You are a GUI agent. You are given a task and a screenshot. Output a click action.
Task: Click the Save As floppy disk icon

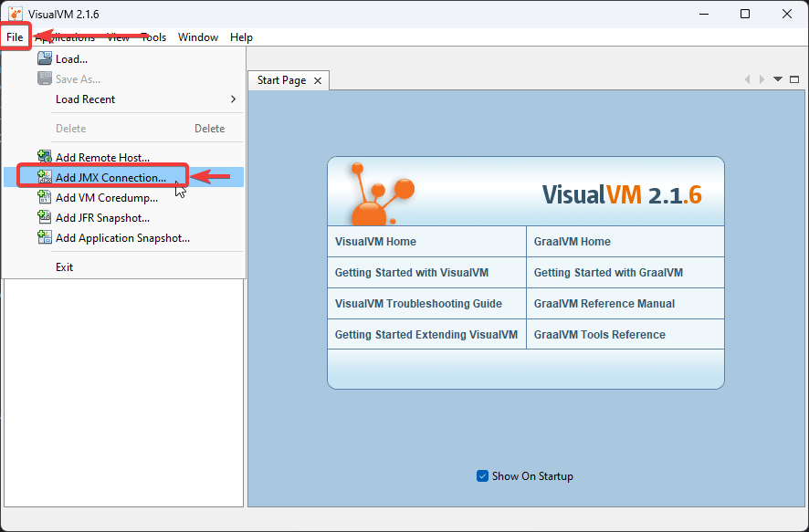[x=45, y=78]
